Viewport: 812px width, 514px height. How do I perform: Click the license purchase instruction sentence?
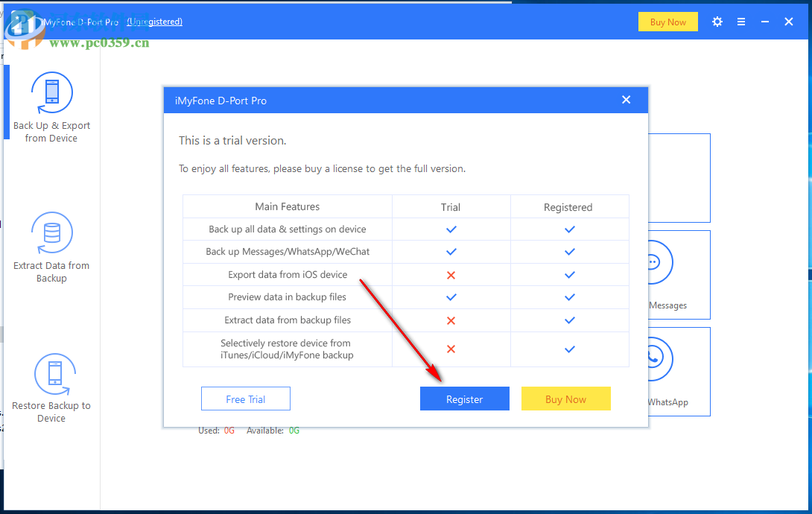click(322, 169)
